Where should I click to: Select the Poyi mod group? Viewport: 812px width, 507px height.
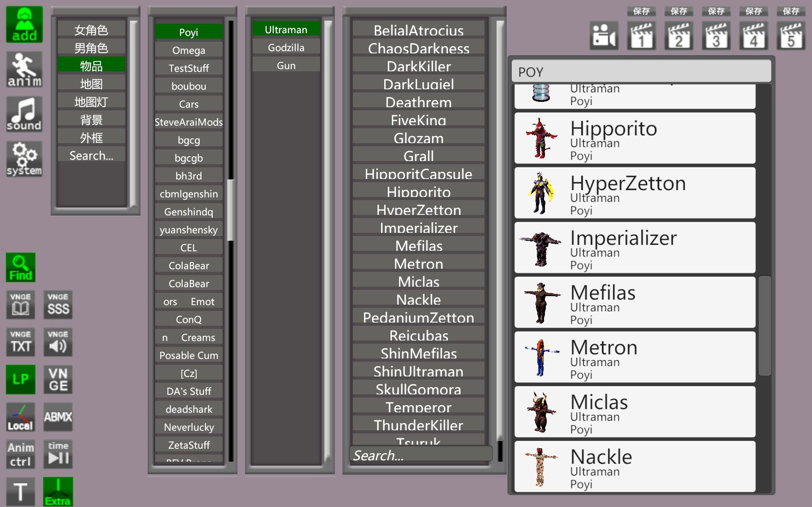189,32
